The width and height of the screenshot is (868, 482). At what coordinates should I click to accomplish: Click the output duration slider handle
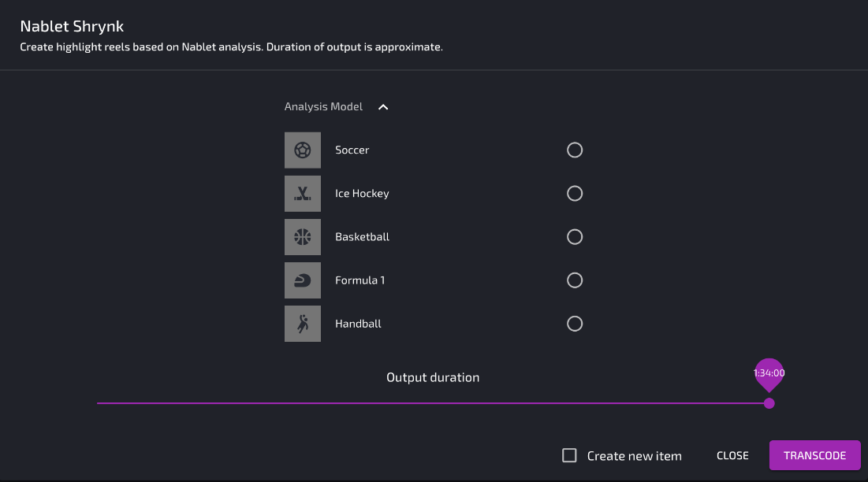click(769, 403)
